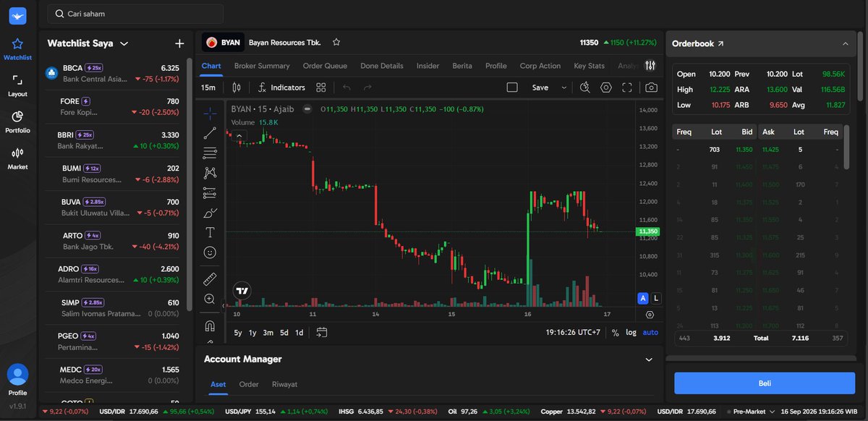Add a new stock to the watchlist with the plus icon
This screenshot has height=421, width=868.
click(179, 43)
